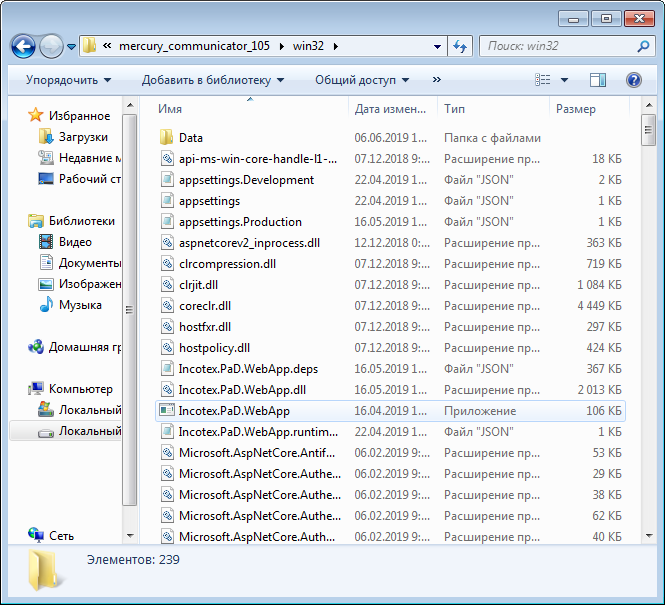Sort by Размер column header

[x=589, y=109]
